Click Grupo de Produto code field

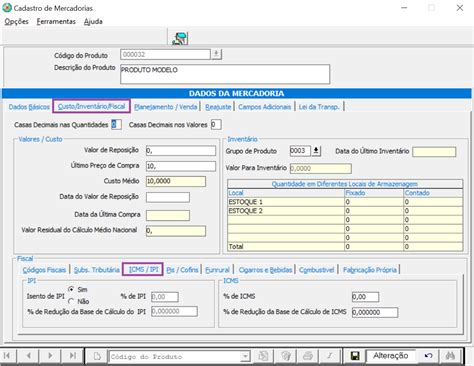click(x=300, y=151)
